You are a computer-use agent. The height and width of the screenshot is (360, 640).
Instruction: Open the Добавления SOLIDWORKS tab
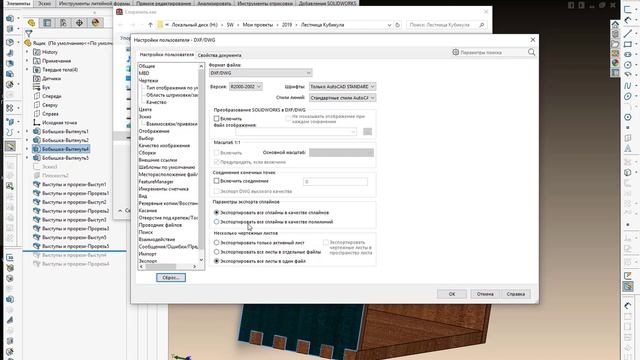327,3
